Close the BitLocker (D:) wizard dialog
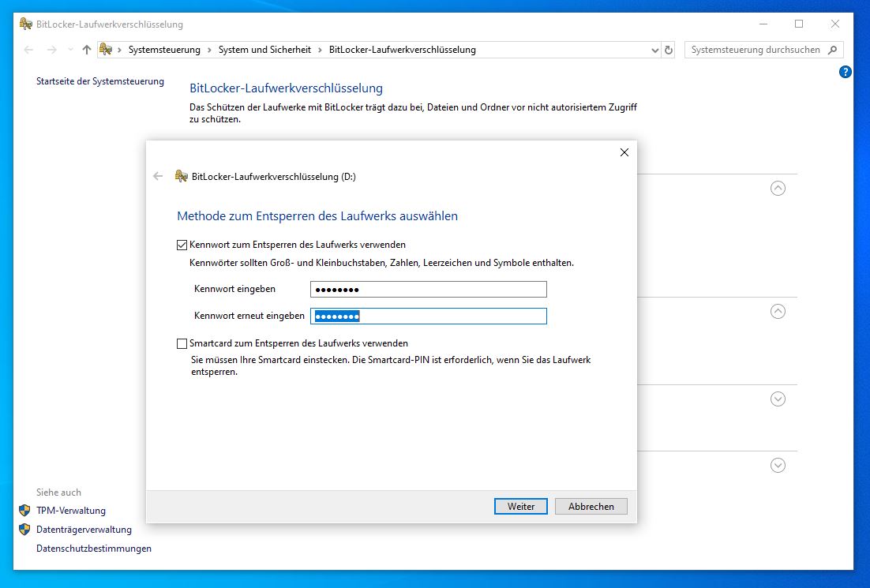870x588 pixels. [x=624, y=152]
